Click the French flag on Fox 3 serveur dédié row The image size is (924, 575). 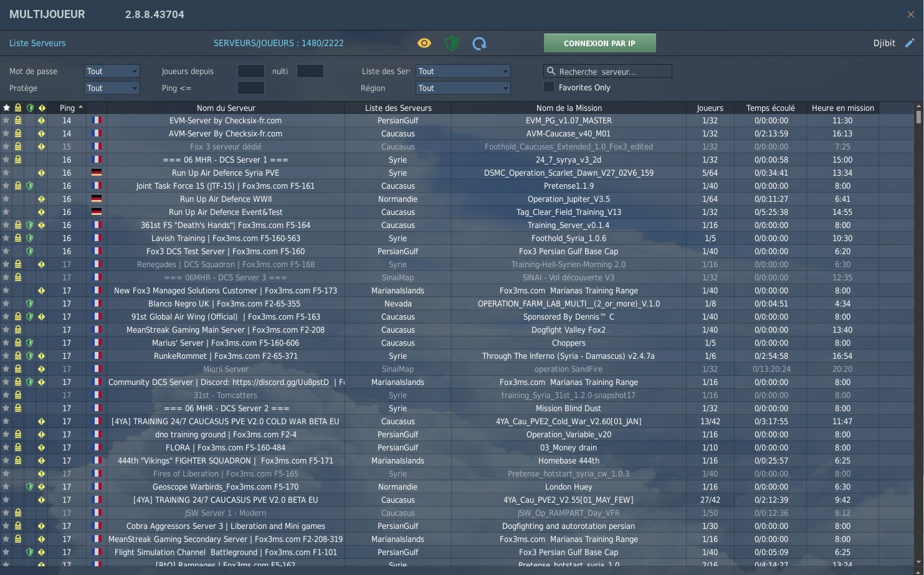point(97,146)
